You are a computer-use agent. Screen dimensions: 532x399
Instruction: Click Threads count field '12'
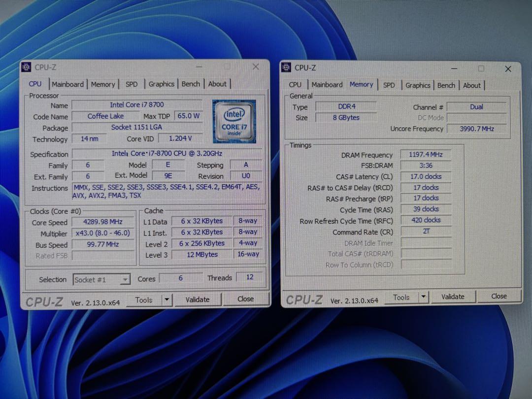pos(250,277)
